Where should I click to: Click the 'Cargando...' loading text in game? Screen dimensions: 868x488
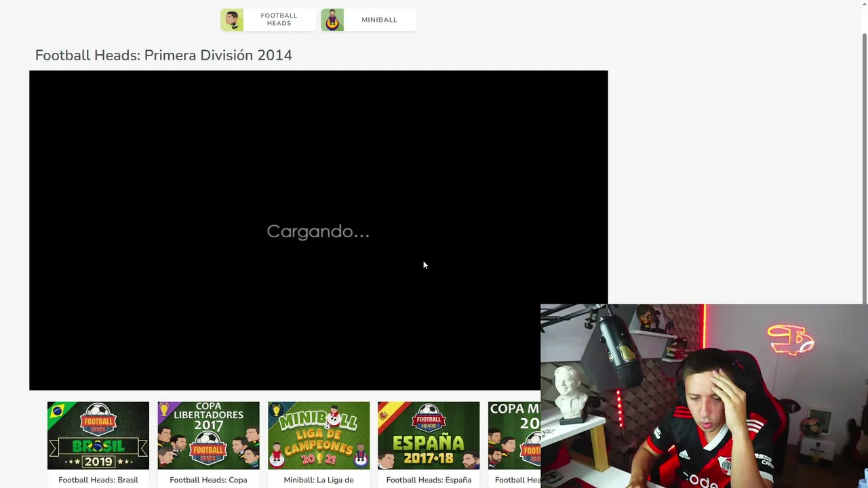point(318,232)
